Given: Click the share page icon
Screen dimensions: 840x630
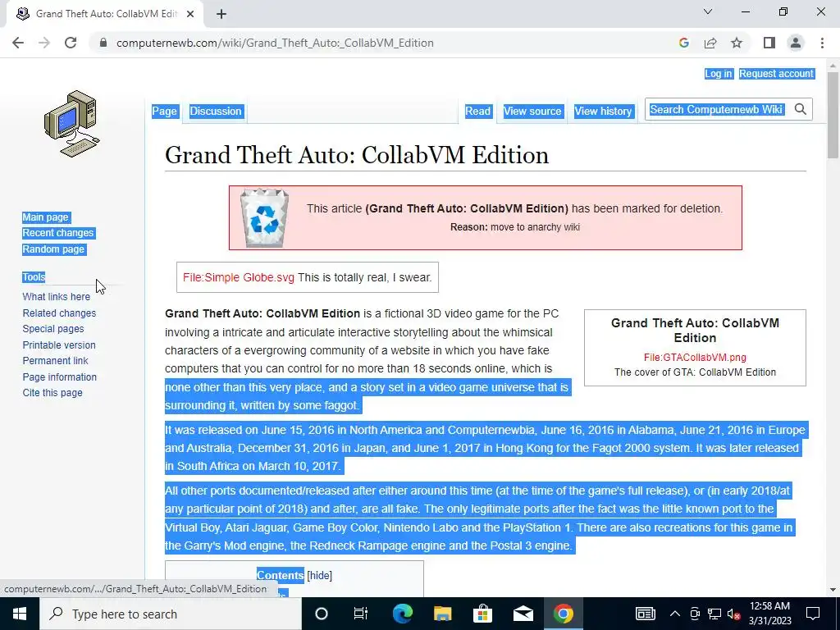Looking at the screenshot, I should pyautogui.click(x=710, y=43).
